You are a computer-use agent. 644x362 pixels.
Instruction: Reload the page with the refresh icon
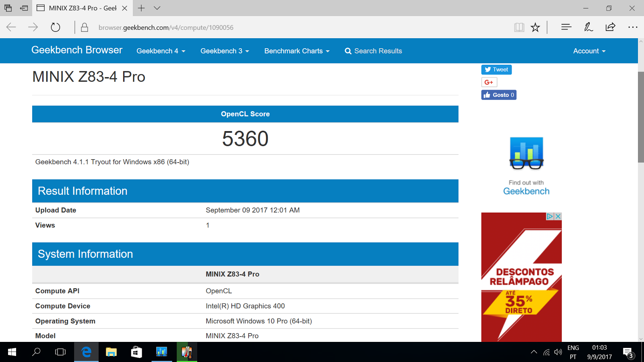click(x=56, y=27)
